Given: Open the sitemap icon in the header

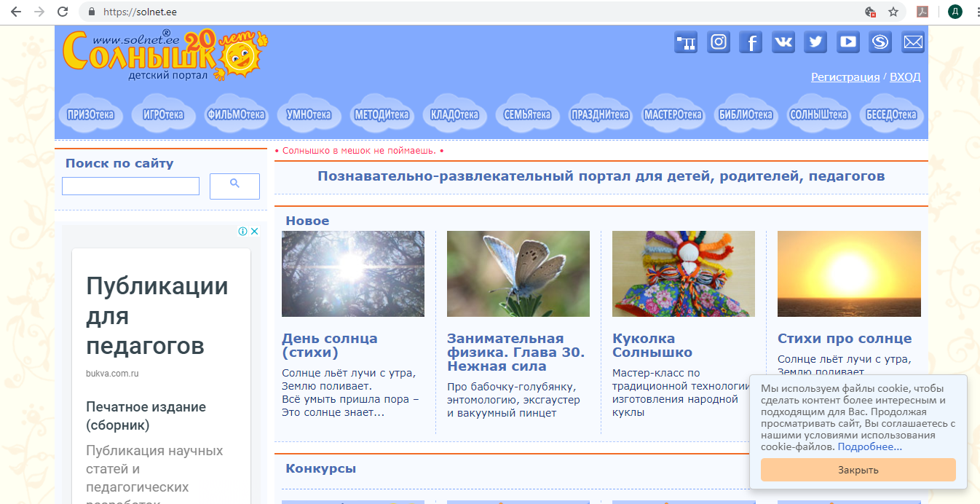Looking at the screenshot, I should click(x=685, y=42).
